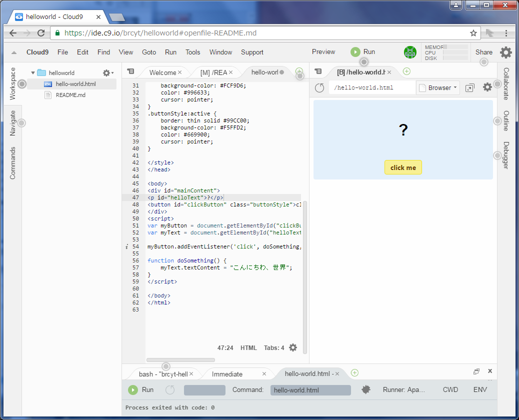The image size is (519, 420).
Task: Toggle the Commands side panel
Action: pos(12,163)
